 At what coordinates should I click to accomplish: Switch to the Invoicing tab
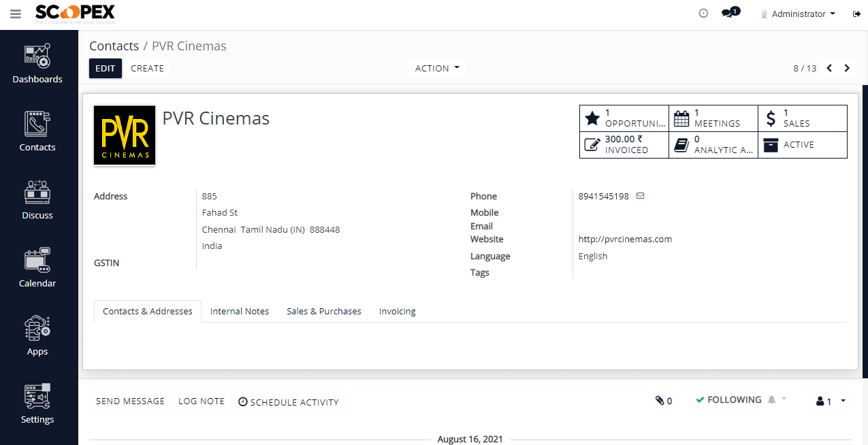pos(398,311)
